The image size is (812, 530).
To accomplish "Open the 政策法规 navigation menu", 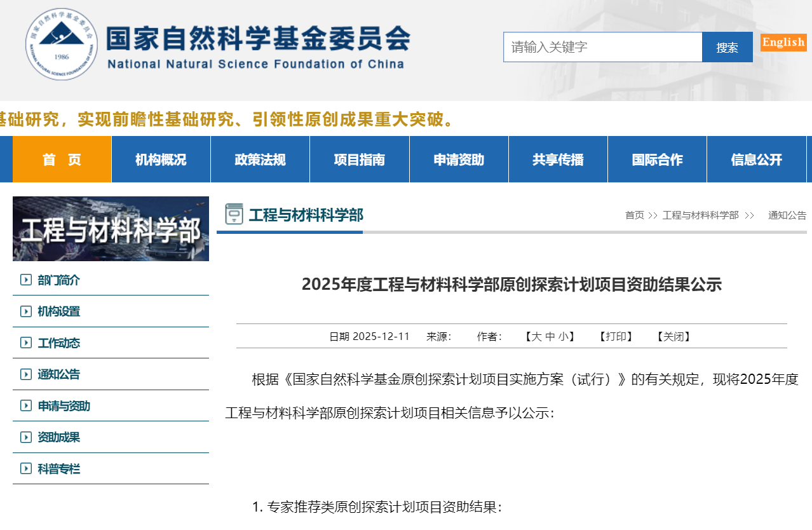I will coord(260,160).
